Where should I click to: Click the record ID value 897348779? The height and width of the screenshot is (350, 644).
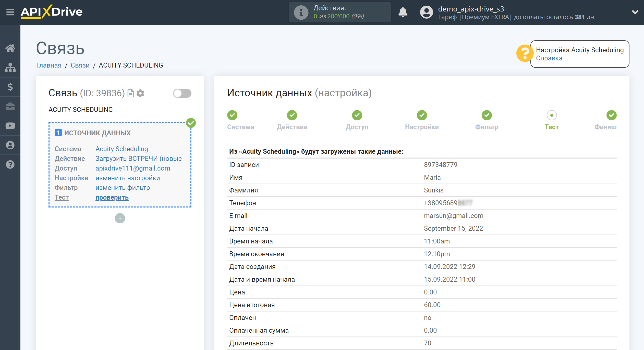[x=441, y=165]
